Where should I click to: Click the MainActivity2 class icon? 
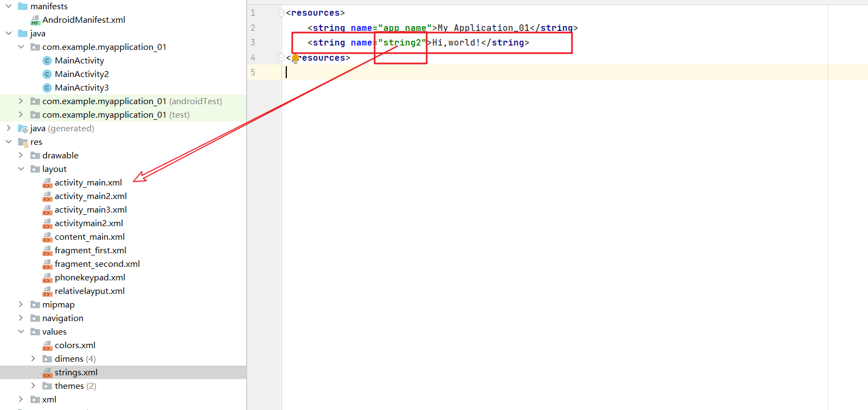(47, 74)
